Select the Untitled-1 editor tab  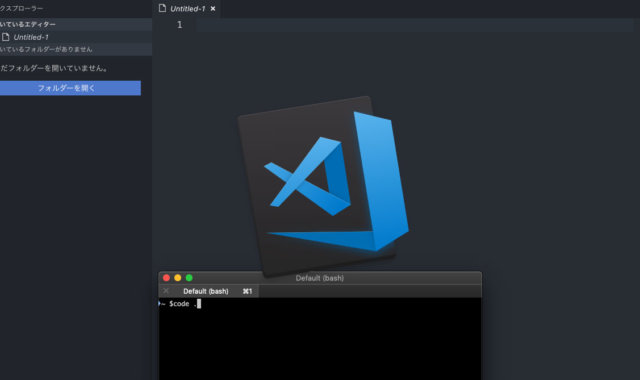[187, 9]
